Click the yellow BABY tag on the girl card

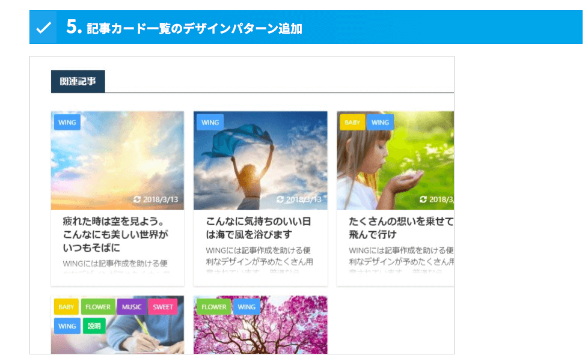(x=352, y=123)
